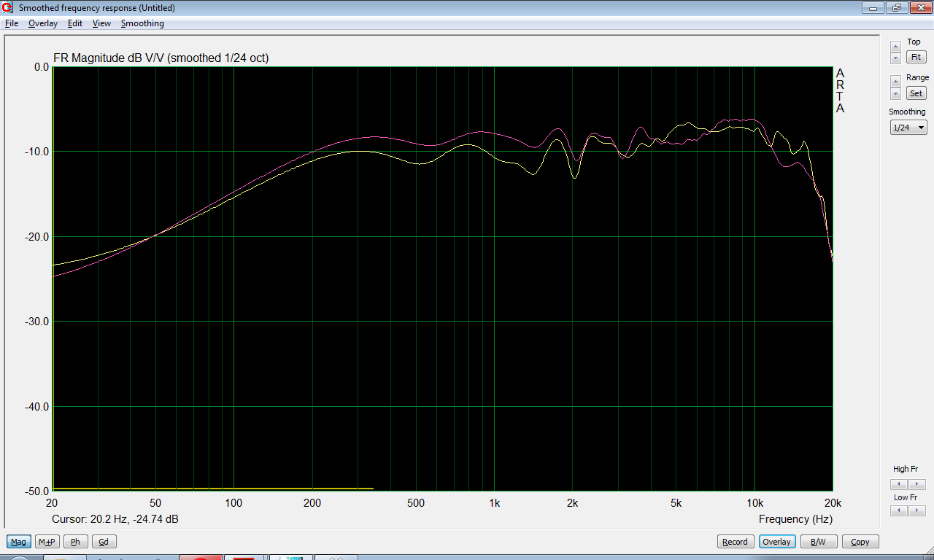Toggle B/W display mode
Screen dimensions: 934x560
[x=819, y=542]
